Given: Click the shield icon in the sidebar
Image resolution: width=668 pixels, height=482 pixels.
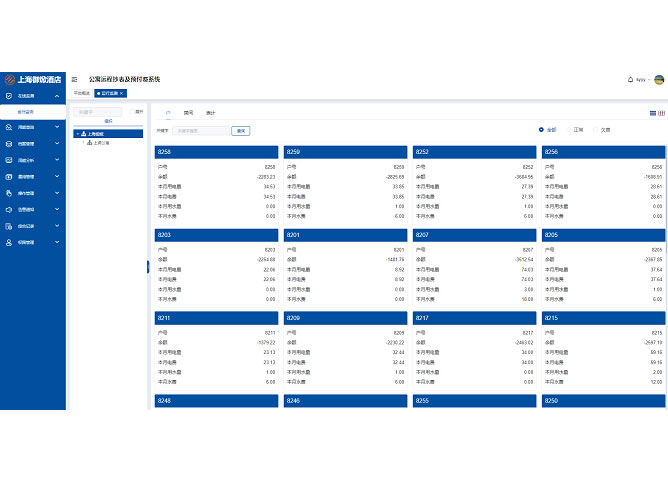Looking at the screenshot, I should 9,96.
